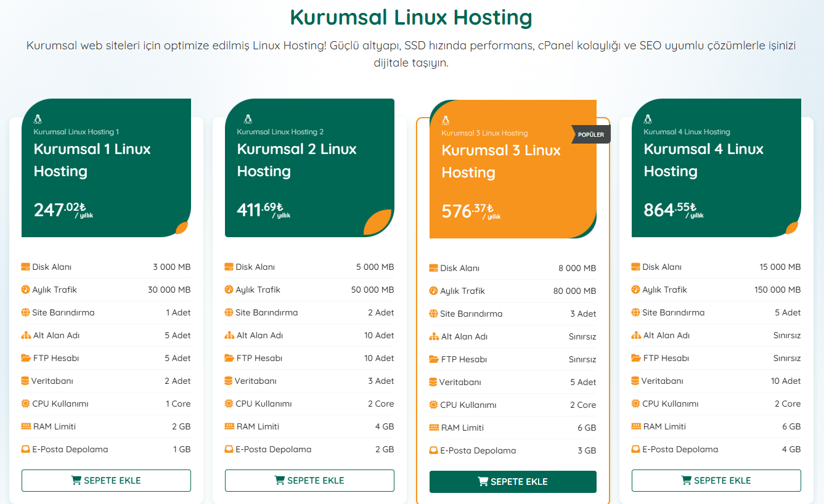The width and height of the screenshot is (824, 504).
Task: Click the Linux penguin icon on Kurumsal 1 card
Action: coord(38,120)
